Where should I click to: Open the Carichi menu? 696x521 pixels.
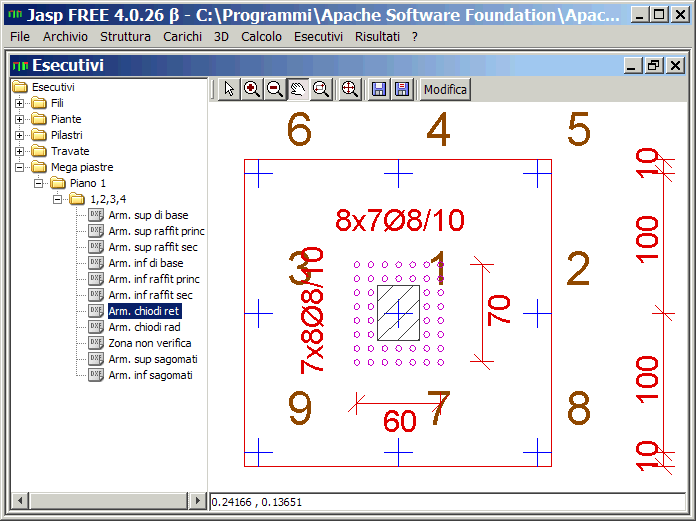tap(182, 36)
